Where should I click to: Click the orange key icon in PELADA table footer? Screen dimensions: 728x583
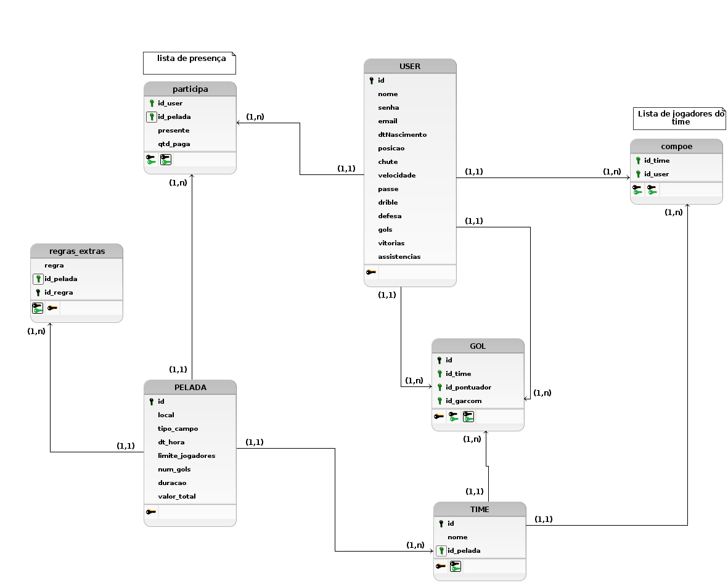tap(151, 512)
